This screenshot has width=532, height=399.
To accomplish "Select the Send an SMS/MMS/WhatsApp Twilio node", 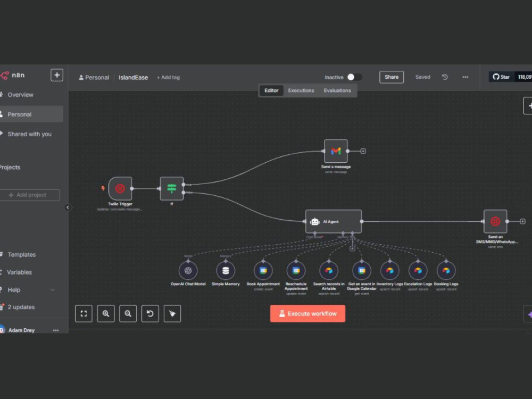I will tap(495, 221).
